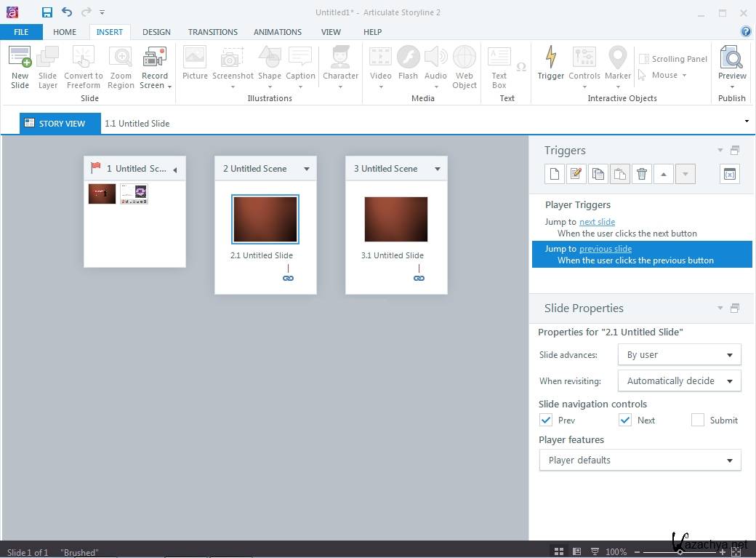Click Record Screen in the ribbon
756x558 pixels.
[155, 60]
